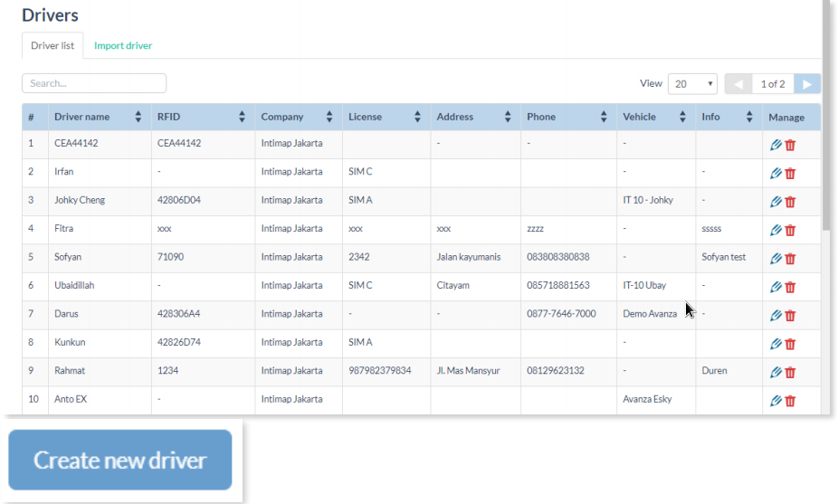This screenshot has width=838, height=504.
Task: Remove driver Rahmat using trash icon
Action: coord(790,372)
